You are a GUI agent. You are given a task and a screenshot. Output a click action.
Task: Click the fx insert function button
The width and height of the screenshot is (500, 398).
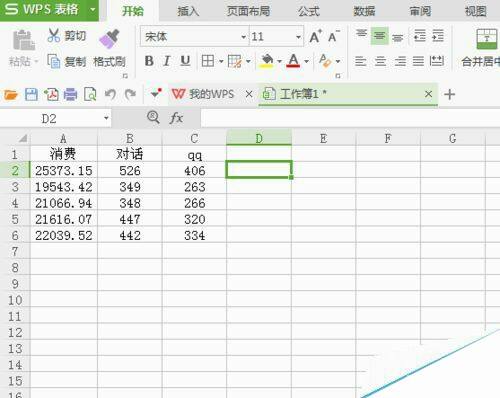pyautogui.click(x=176, y=118)
